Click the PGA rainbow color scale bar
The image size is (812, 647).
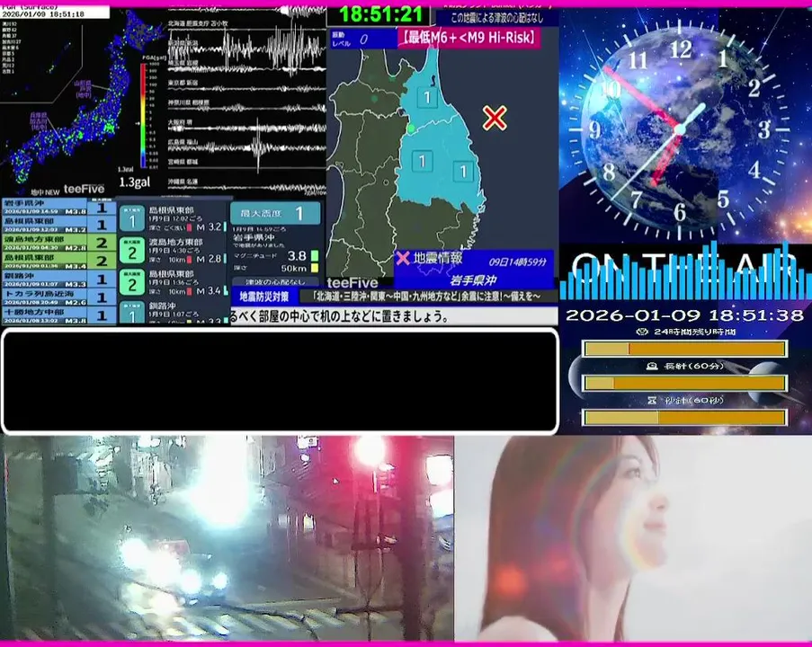click(144, 115)
